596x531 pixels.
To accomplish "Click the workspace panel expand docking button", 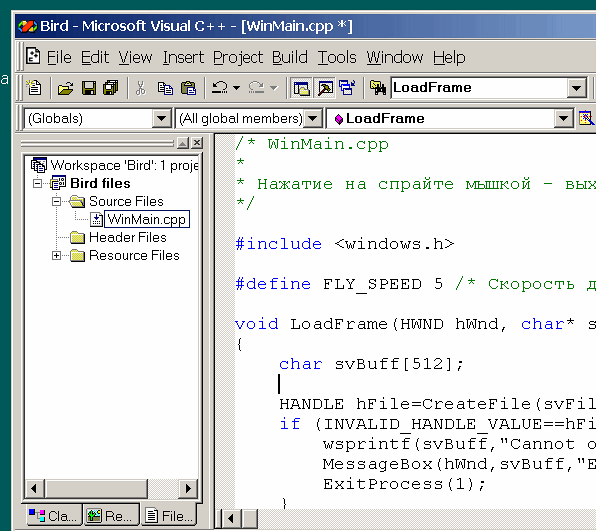I will click(183, 143).
